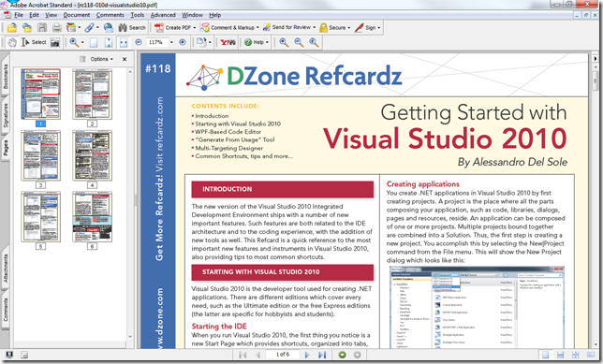Select the Hand tool
This screenshot has width=603, height=364.
[12, 42]
